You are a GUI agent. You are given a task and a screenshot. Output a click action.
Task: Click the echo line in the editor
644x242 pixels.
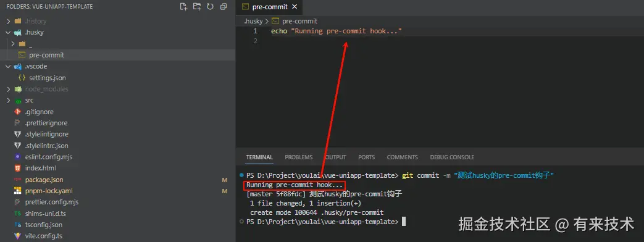pos(336,31)
